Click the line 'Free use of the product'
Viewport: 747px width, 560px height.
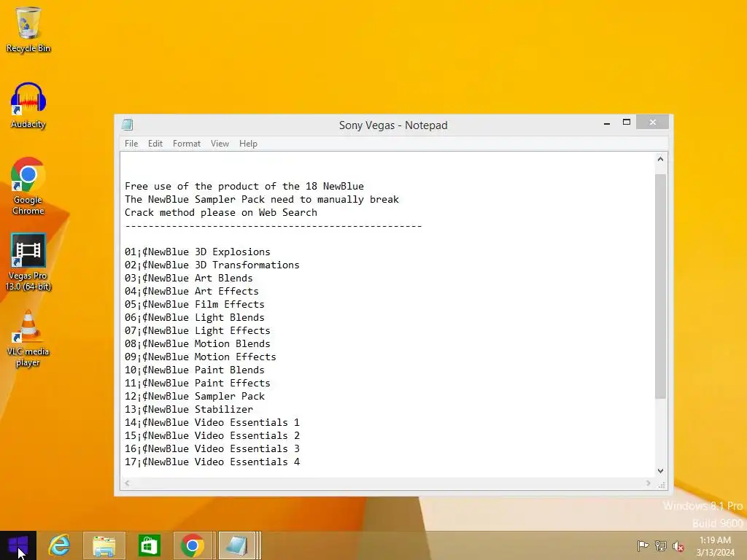[x=244, y=186]
